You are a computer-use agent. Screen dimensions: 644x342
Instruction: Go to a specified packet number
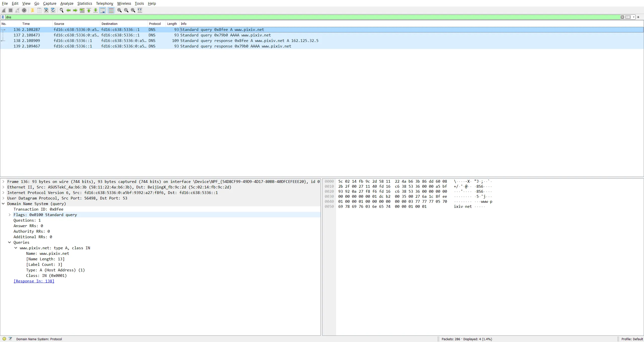[x=82, y=10]
